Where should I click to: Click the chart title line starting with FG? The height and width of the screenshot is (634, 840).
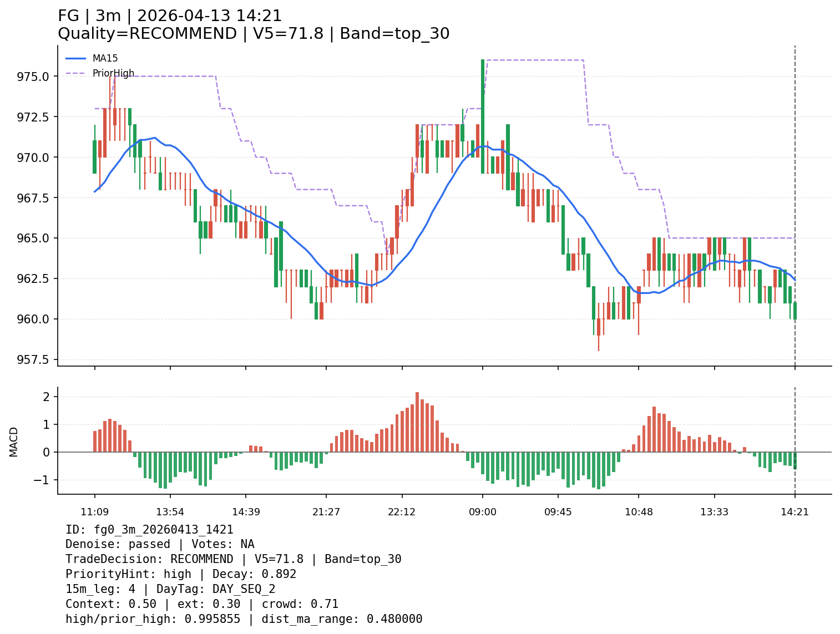[x=170, y=16]
